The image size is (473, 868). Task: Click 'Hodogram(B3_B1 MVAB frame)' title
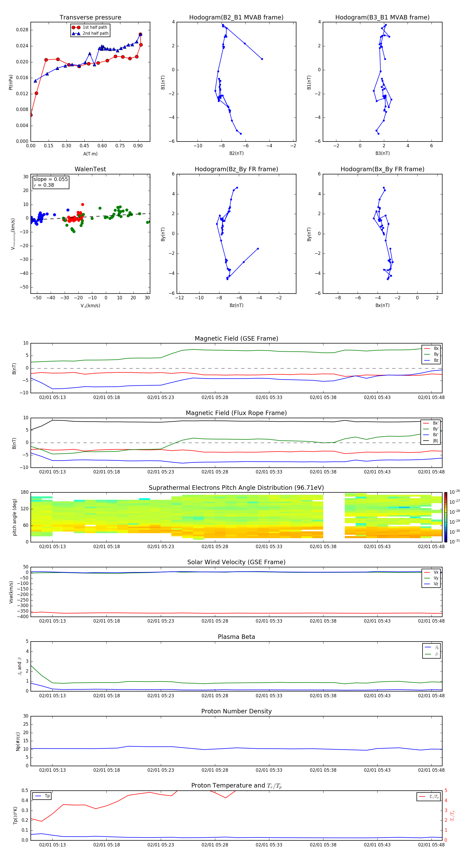click(382, 18)
